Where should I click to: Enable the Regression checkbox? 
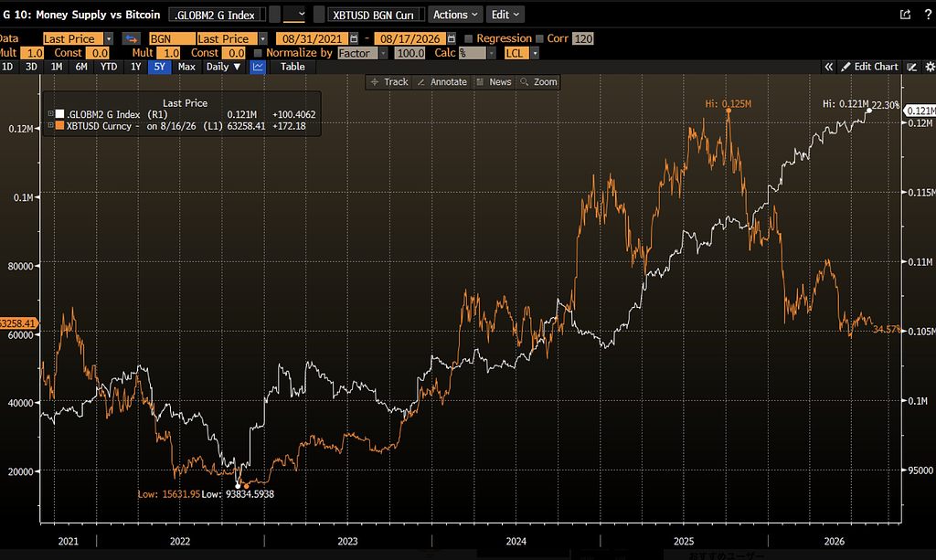coord(469,38)
